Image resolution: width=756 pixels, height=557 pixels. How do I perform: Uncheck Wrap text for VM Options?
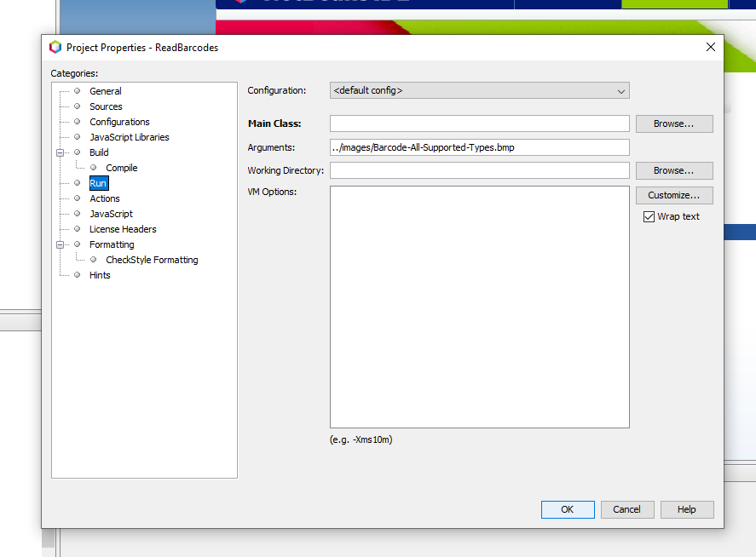pos(649,216)
